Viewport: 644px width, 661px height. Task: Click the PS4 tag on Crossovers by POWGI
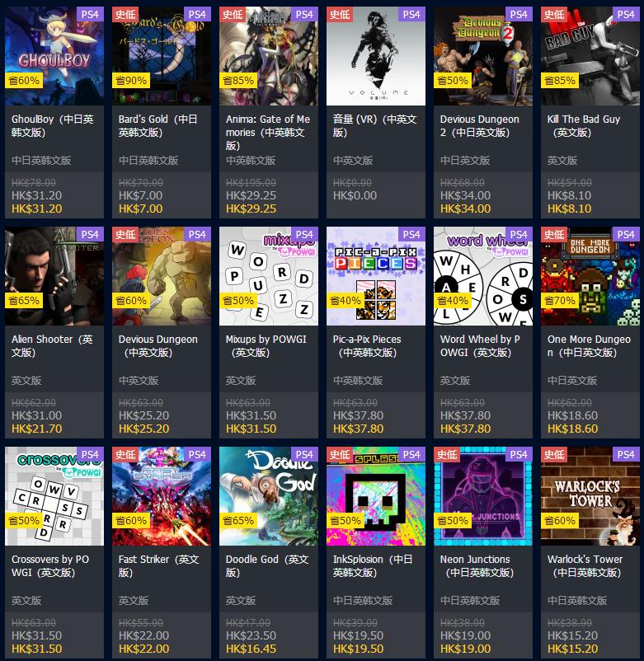coord(90,455)
